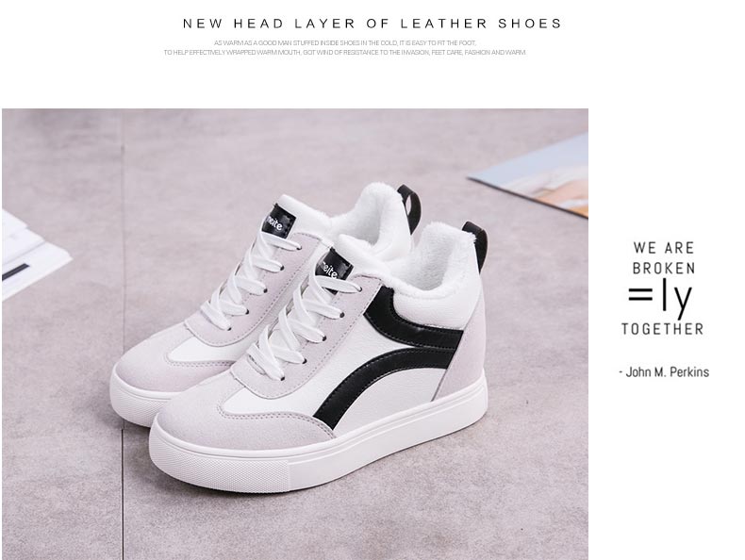Image resolution: width=745 pixels, height=560 pixels.
Task: Click the "meite" tongue label on rear shoe
Action: (x=276, y=221)
